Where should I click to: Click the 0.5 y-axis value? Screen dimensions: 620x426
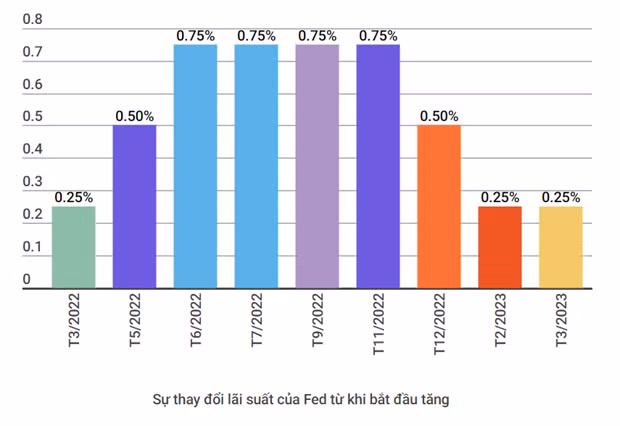coord(32,116)
